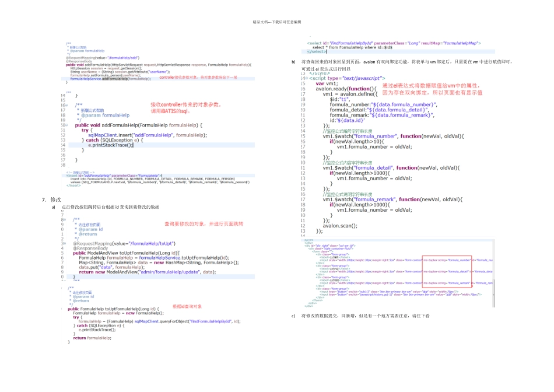Click the vm1.$watch("formula_remark", function line
Image resolution: width=554 pixels, height=392 pixels.
(x=392, y=199)
